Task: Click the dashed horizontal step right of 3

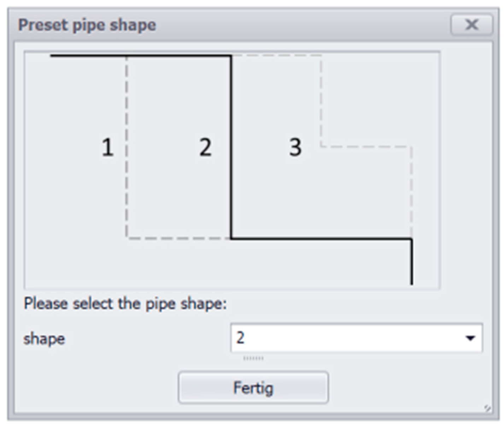Action: 366,146
